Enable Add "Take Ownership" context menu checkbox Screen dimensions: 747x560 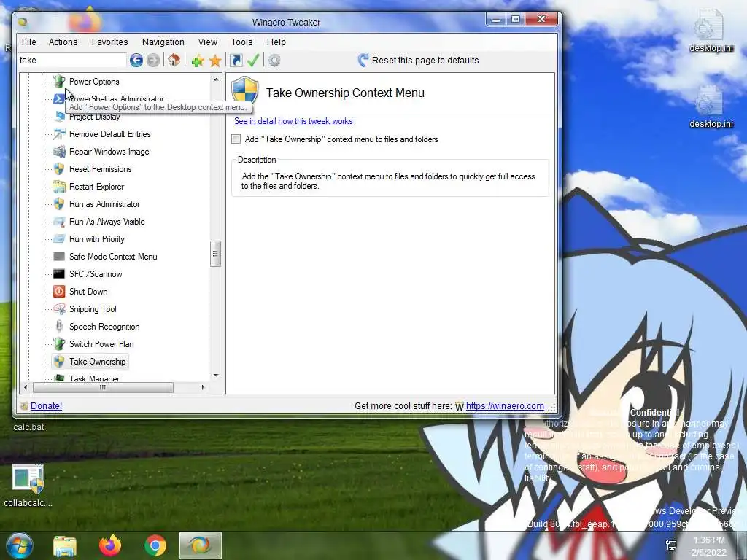(x=236, y=139)
